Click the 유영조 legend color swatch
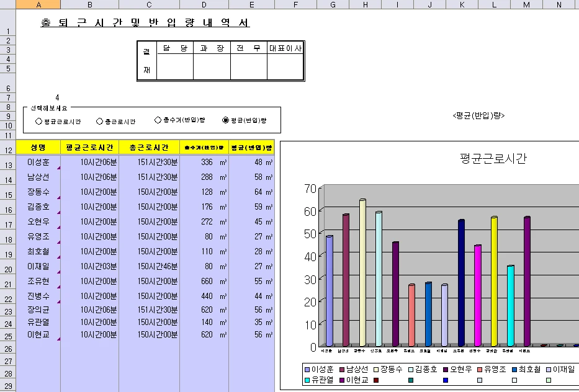579x392 pixels. [x=480, y=370]
